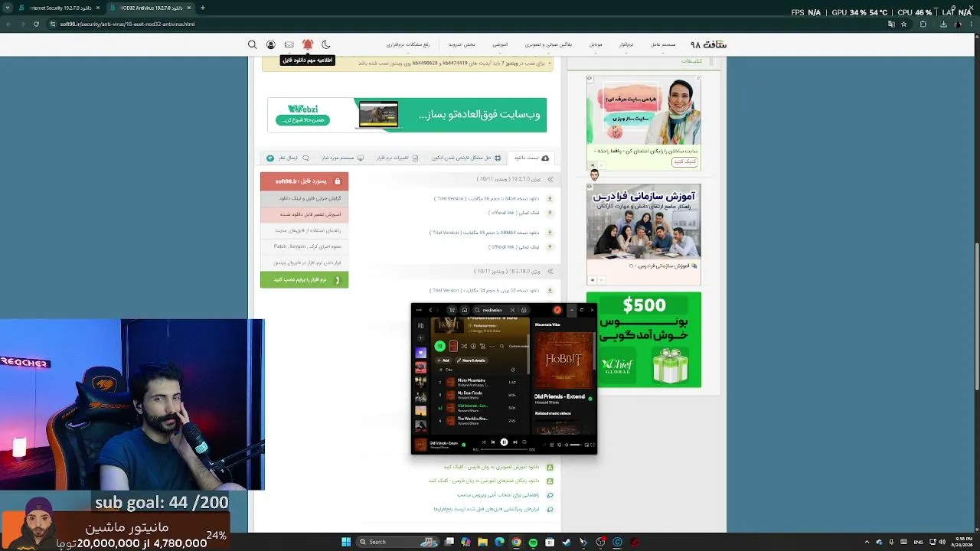Image resolution: width=980 pixels, height=551 pixels.
Task: Click the Windows taskbar Search box
Action: click(x=396, y=542)
